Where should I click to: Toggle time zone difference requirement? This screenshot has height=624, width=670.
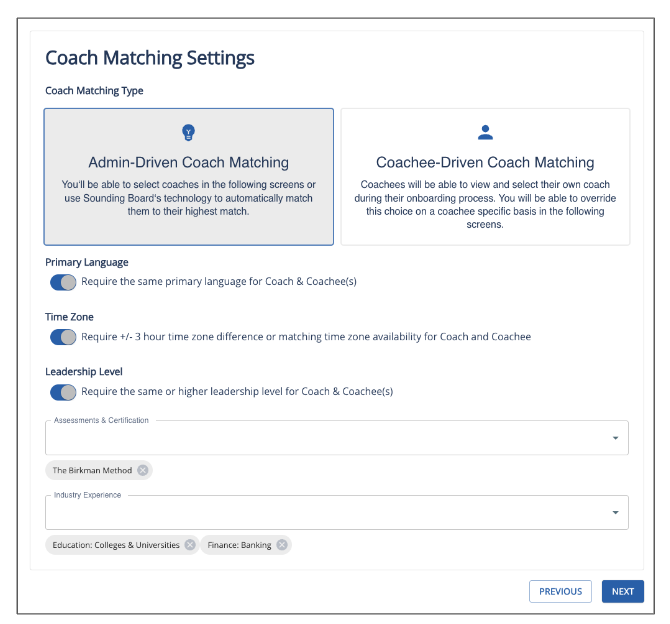tap(63, 337)
